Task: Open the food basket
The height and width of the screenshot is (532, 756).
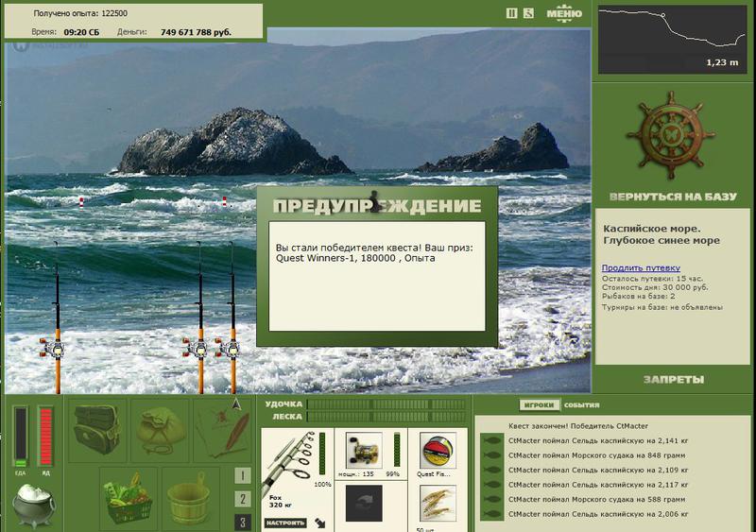Action: point(129,498)
